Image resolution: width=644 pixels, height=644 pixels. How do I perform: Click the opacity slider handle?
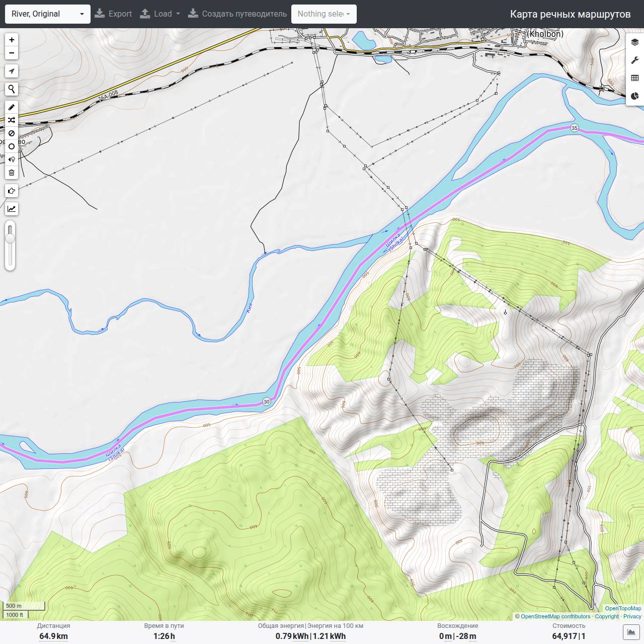click(10, 239)
